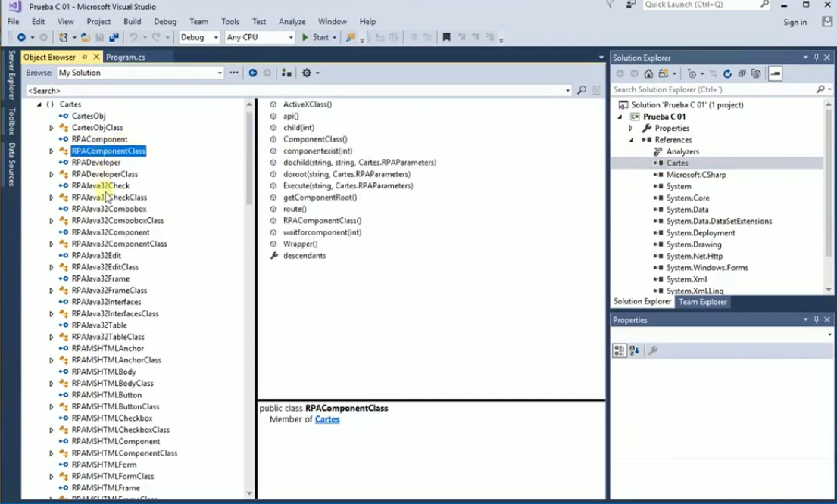Open the Object Browser Settings gear
Viewport: 837px width, 504px height.
[307, 73]
